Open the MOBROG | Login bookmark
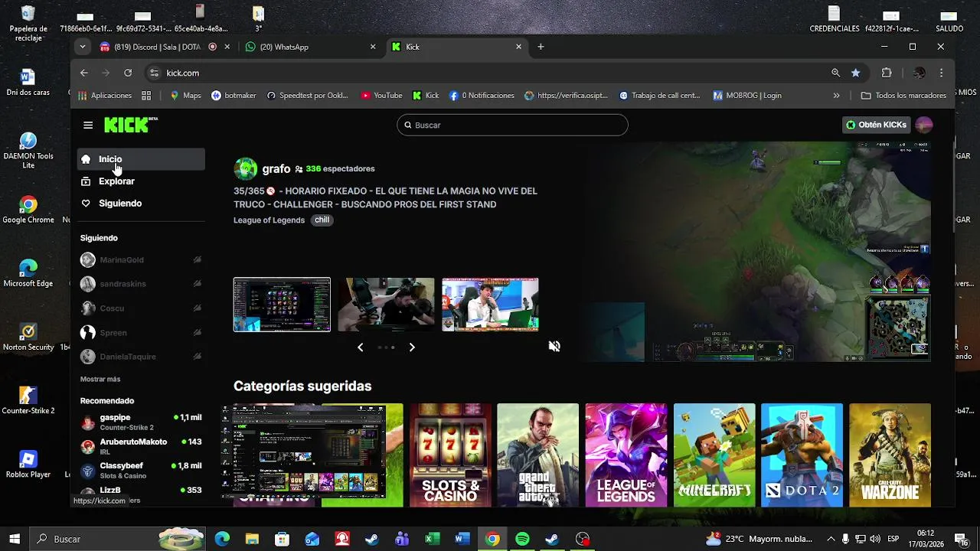The height and width of the screenshot is (551, 980). pyautogui.click(x=747, y=96)
